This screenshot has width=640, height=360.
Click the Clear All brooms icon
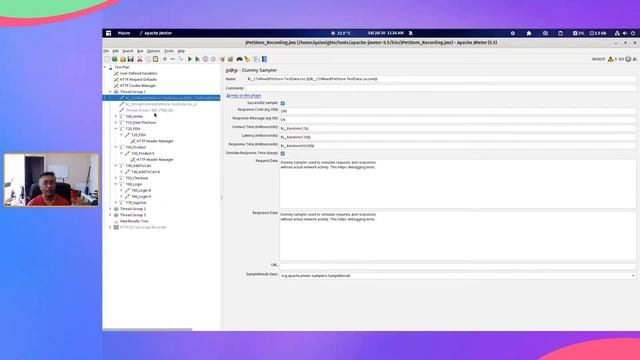(x=230, y=59)
